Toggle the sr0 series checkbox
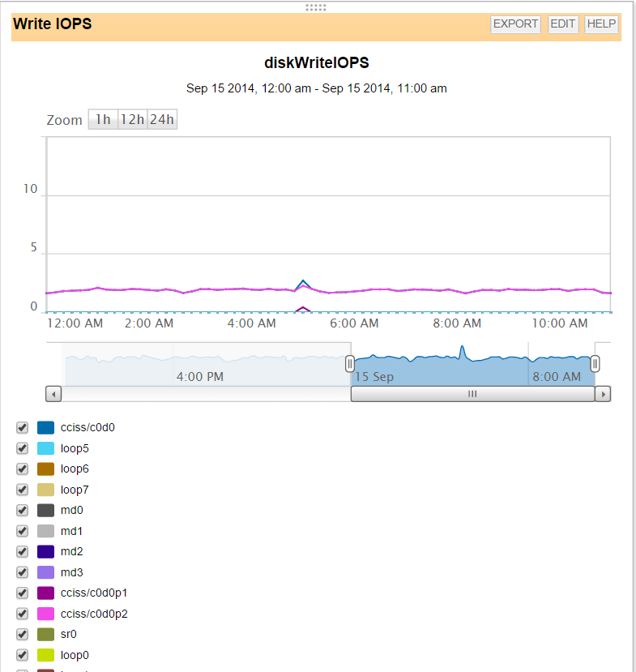Screen dimensions: 636x672 coord(22,634)
